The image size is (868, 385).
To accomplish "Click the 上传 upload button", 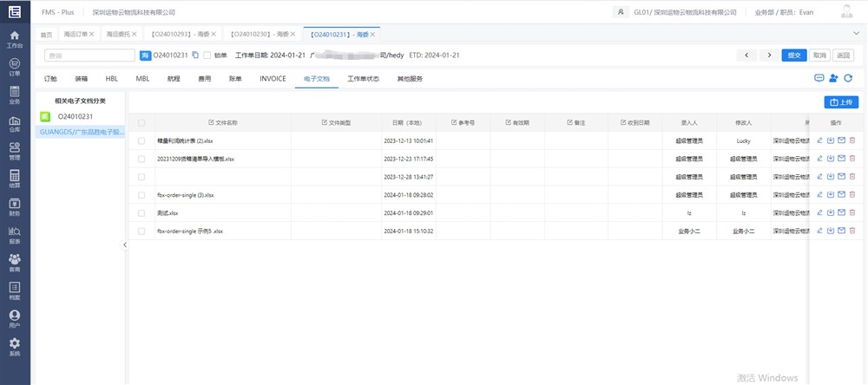I will (840, 102).
